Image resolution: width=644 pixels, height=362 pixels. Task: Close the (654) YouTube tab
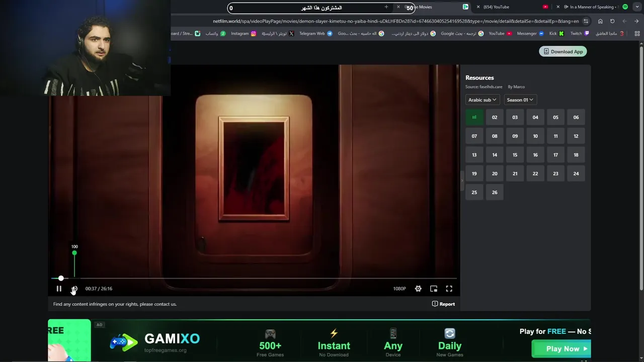[478, 7]
